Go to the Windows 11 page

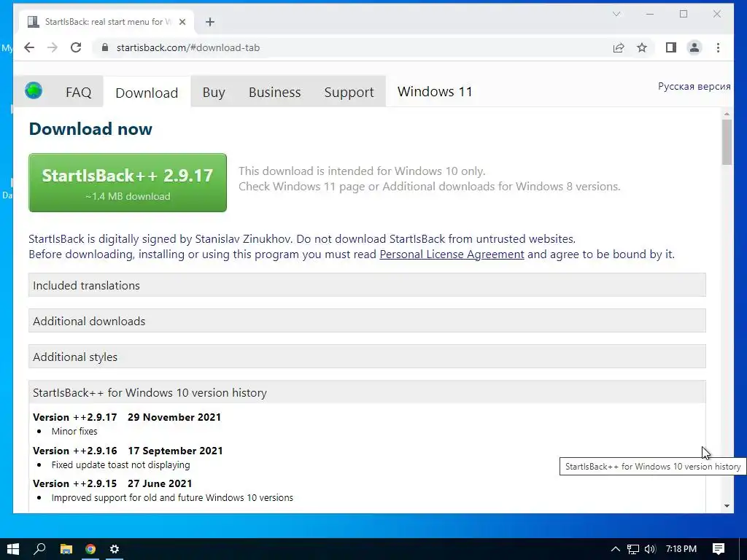pyautogui.click(x=435, y=91)
